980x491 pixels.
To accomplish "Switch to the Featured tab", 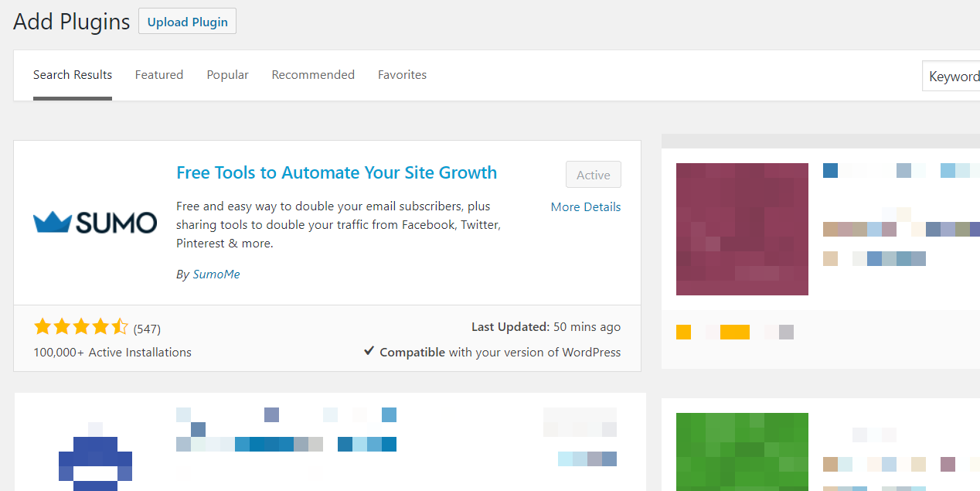I will [158, 74].
